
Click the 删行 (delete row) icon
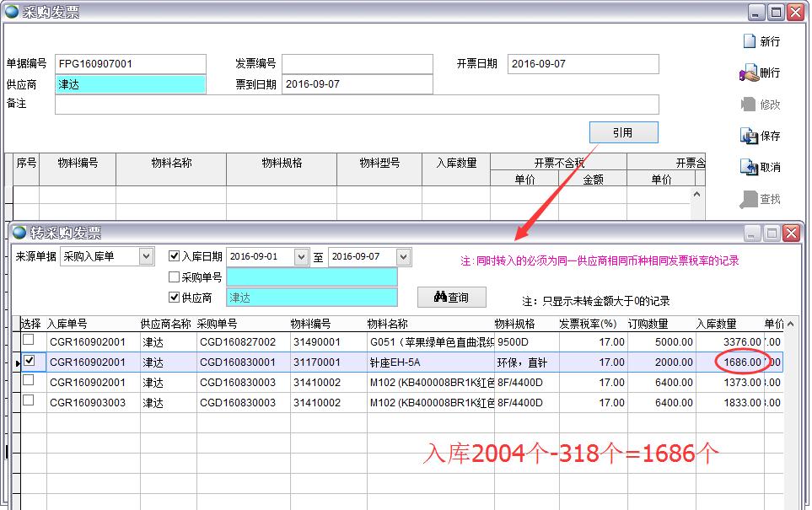pos(749,73)
